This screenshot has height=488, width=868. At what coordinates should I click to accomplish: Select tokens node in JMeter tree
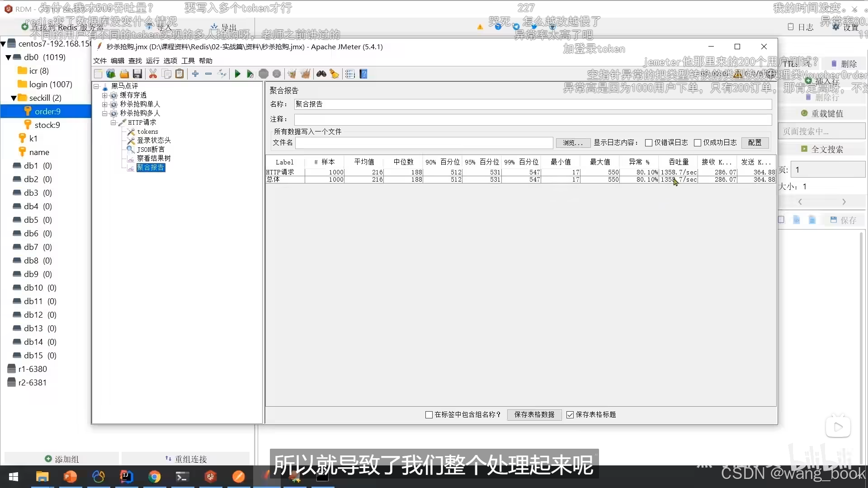click(x=147, y=131)
